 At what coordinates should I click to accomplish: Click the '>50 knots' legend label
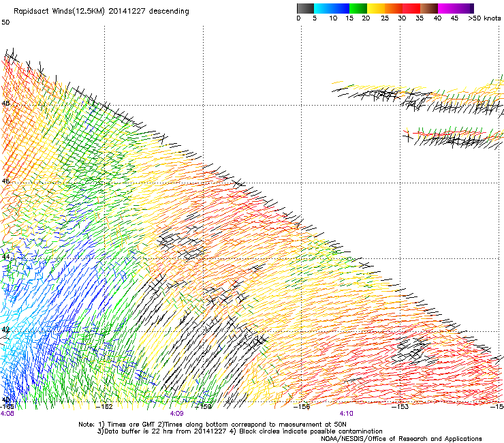tap(484, 18)
